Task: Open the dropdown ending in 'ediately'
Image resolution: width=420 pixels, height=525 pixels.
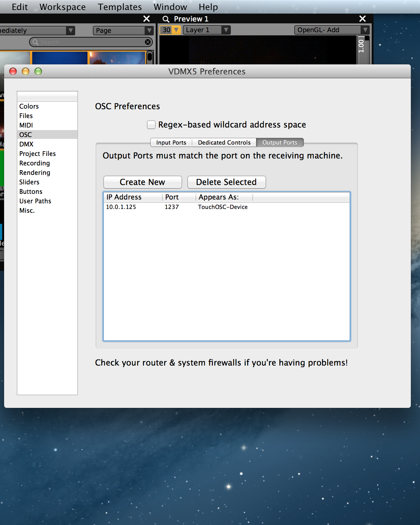Action: click(x=37, y=31)
